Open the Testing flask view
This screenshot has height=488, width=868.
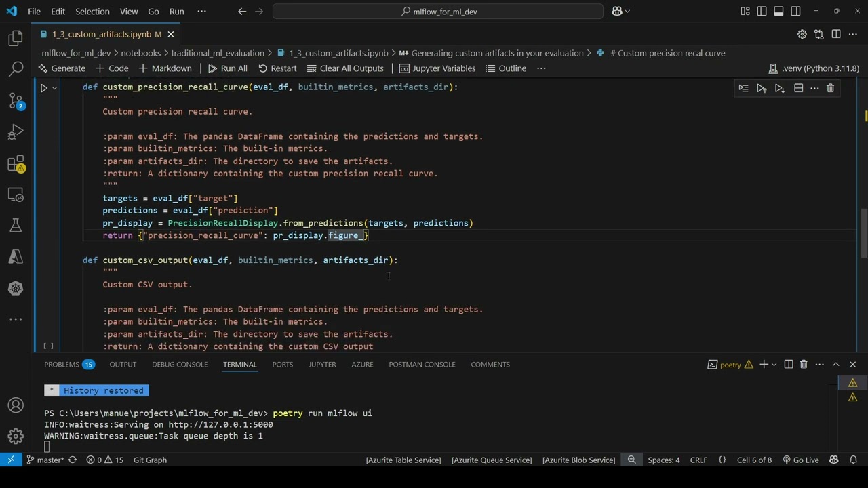[16, 226]
